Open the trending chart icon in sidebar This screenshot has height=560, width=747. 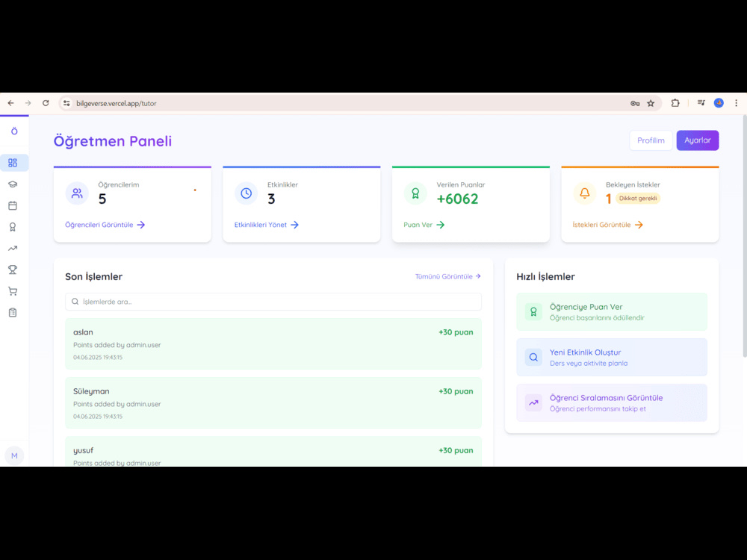coord(13,249)
